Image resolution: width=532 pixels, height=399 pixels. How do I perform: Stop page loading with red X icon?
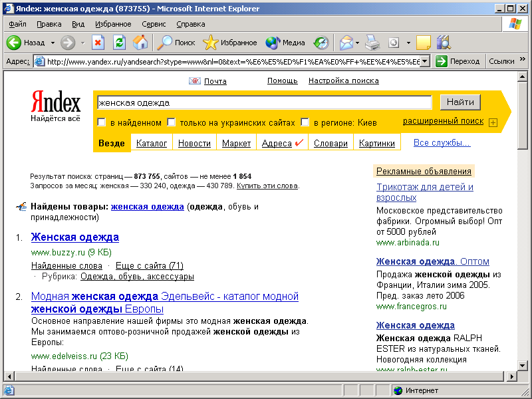(98, 43)
